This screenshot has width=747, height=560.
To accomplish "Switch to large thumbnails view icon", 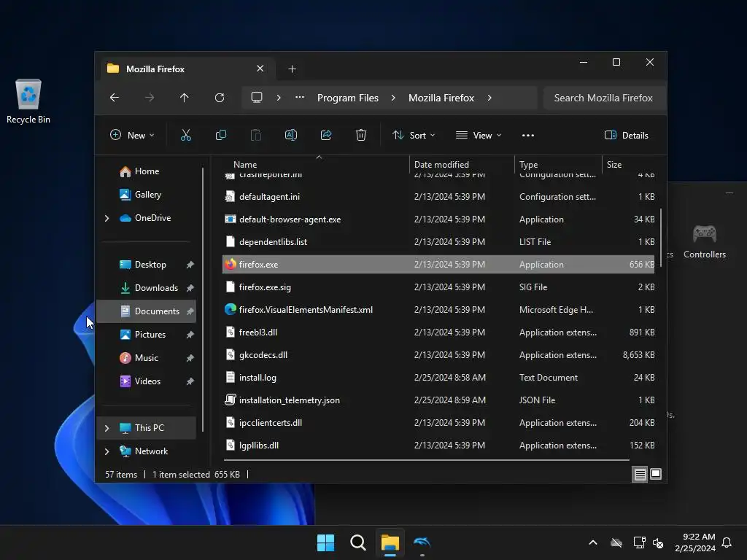I will pyautogui.click(x=656, y=474).
